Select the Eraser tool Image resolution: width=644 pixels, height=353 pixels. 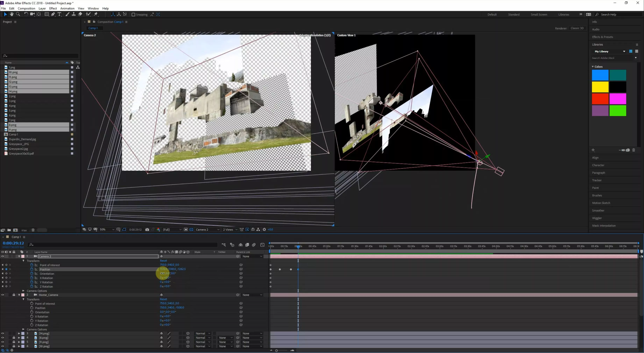pos(80,14)
